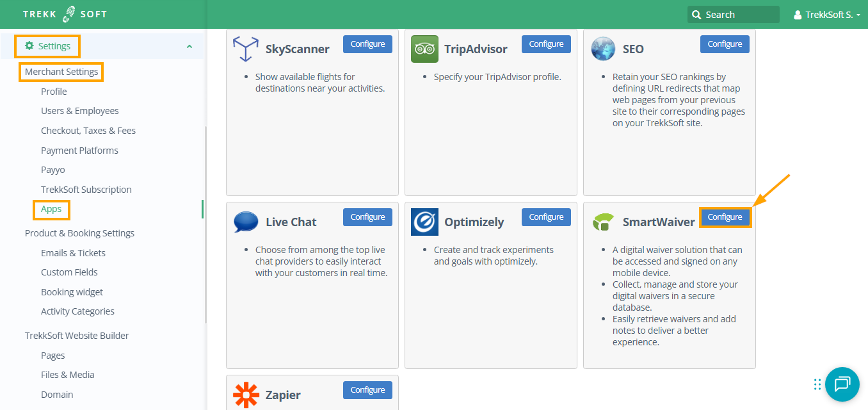This screenshot has width=868, height=410.
Task: Click the SEO globe icon
Action: coord(603,49)
